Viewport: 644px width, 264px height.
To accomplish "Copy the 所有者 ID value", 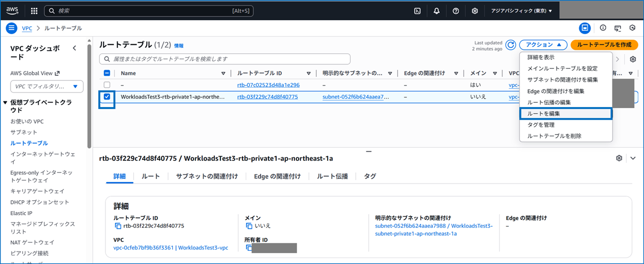I will 249,247.
